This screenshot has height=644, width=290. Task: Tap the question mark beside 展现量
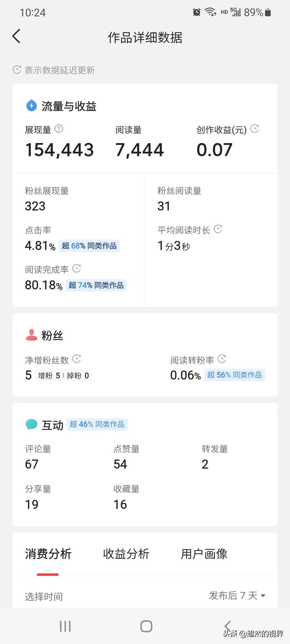(x=59, y=129)
